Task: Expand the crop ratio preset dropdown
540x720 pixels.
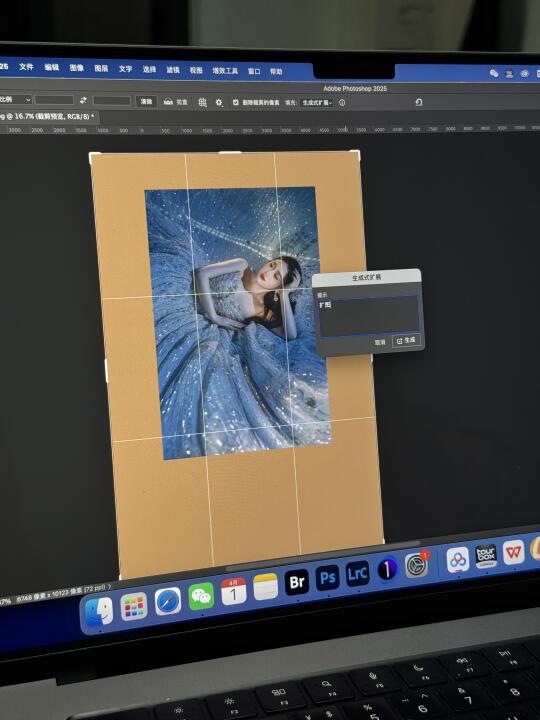Action: click(15, 99)
